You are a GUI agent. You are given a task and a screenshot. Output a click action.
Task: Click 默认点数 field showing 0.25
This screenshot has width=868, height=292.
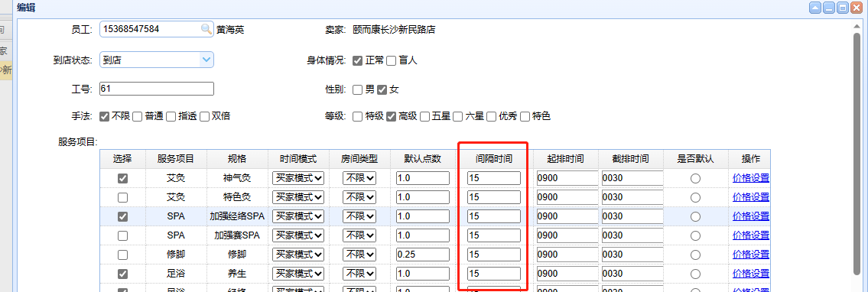tap(423, 255)
